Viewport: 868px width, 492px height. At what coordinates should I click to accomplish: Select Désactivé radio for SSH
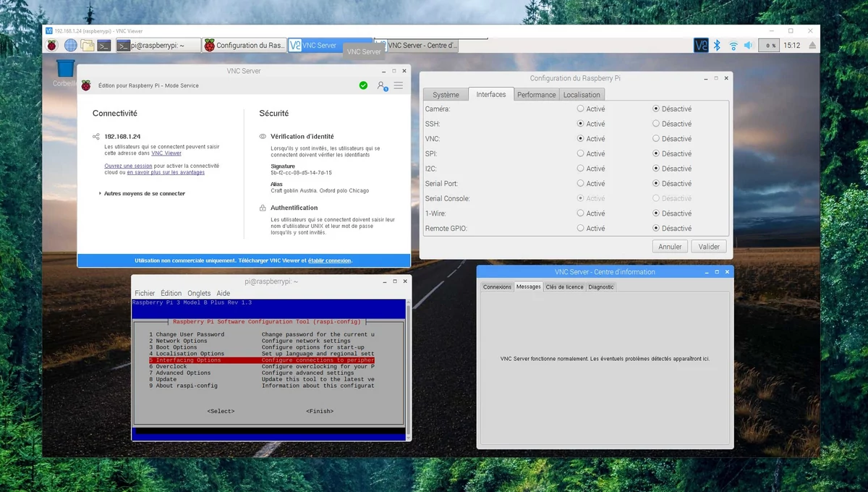(656, 124)
